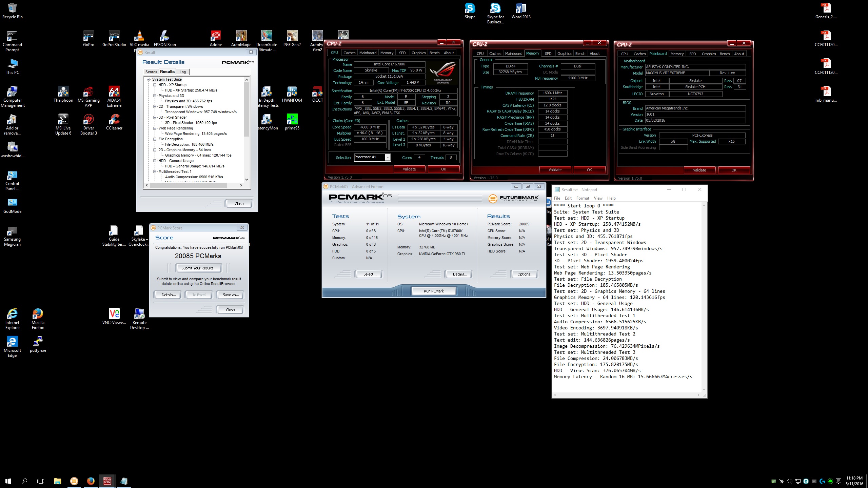The image size is (868, 488).
Task: Launch prime95 desktop icon
Action: click(292, 122)
